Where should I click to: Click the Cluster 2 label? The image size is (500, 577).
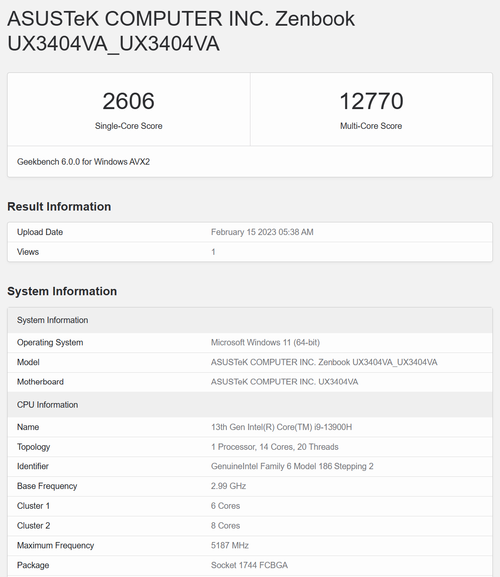click(x=33, y=525)
